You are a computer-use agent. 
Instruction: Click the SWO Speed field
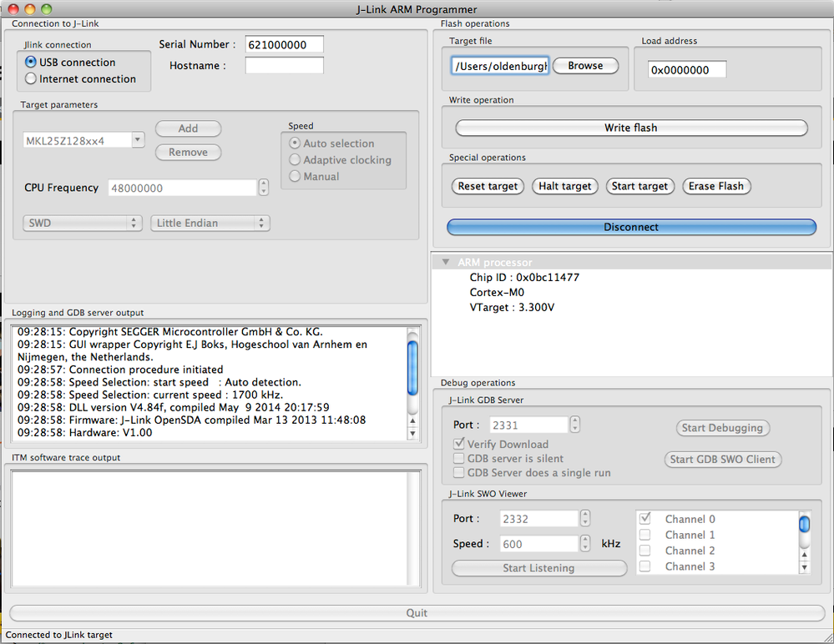click(538, 544)
